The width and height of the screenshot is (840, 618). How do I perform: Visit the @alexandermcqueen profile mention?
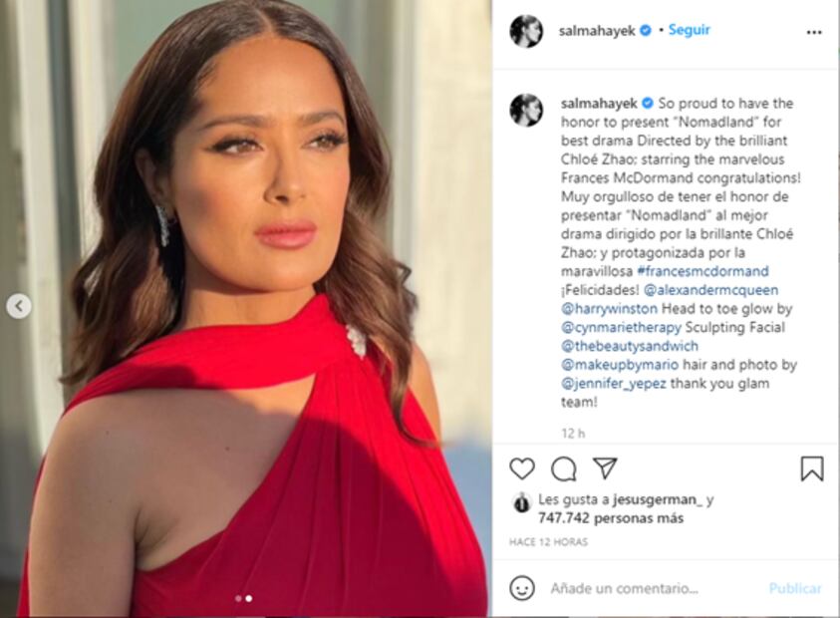(710, 290)
